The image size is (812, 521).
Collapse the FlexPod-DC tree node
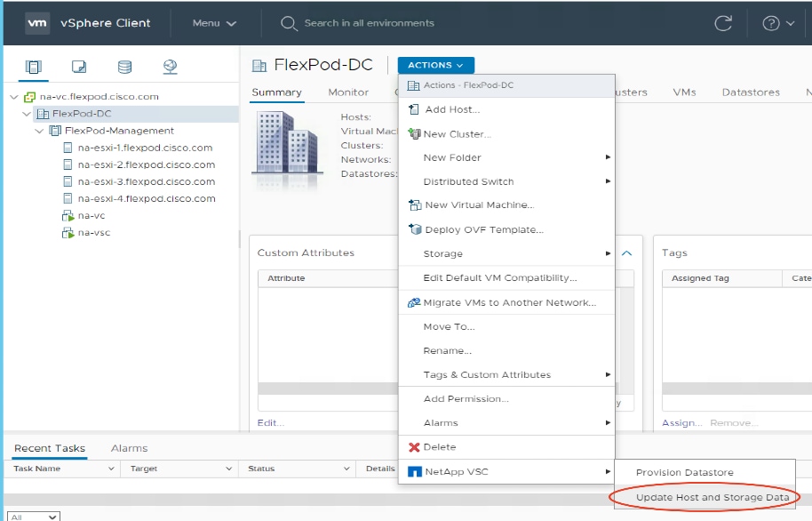(27, 114)
